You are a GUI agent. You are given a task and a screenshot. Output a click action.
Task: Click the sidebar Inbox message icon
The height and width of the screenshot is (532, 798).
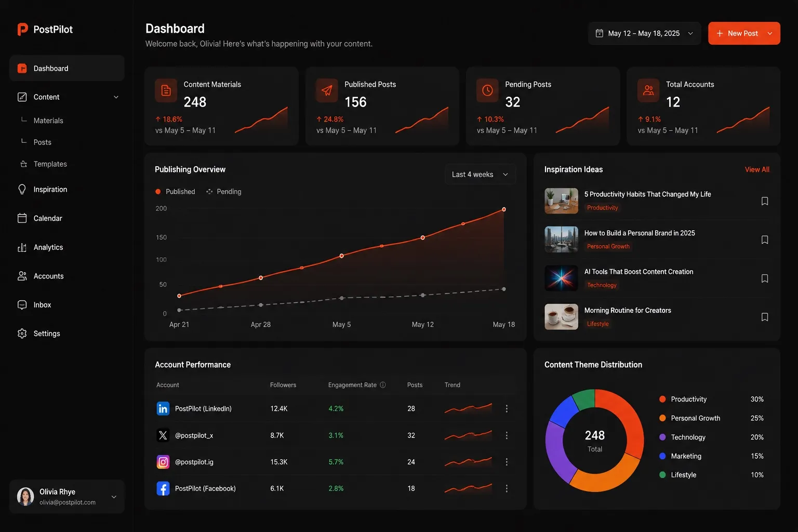[x=22, y=305]
